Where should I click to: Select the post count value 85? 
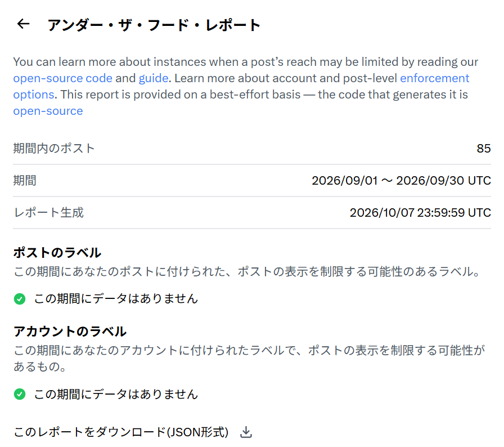(484, 148)
